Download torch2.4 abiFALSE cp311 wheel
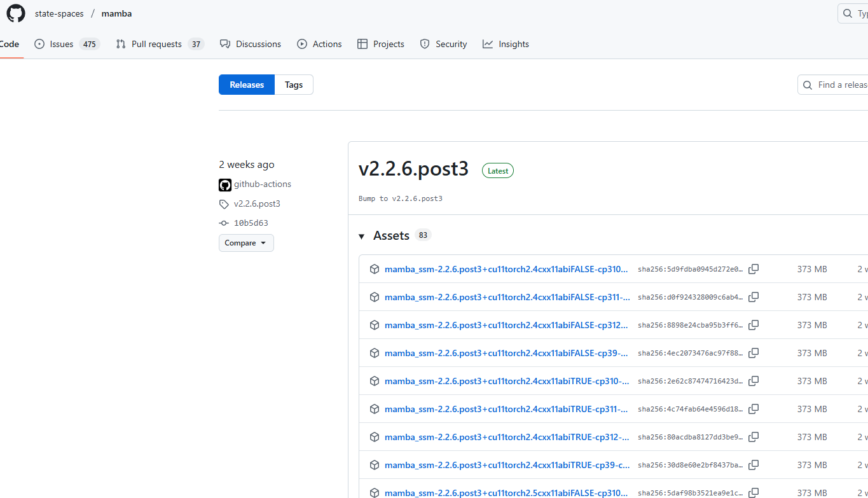Screen dimensions: 868x498 click(507, 297)
